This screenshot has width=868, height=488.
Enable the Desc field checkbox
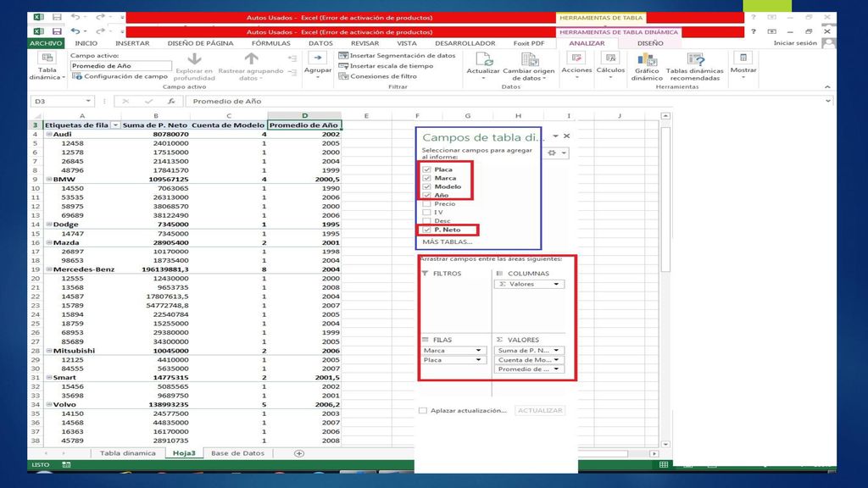point(427,221)
